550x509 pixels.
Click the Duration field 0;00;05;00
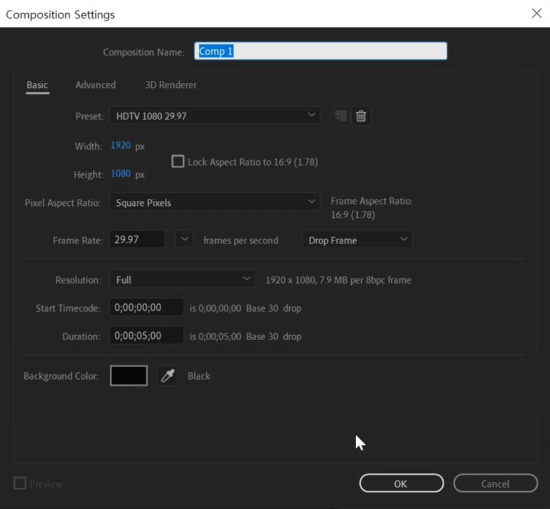pyautogui.click(x=146, y=336)
